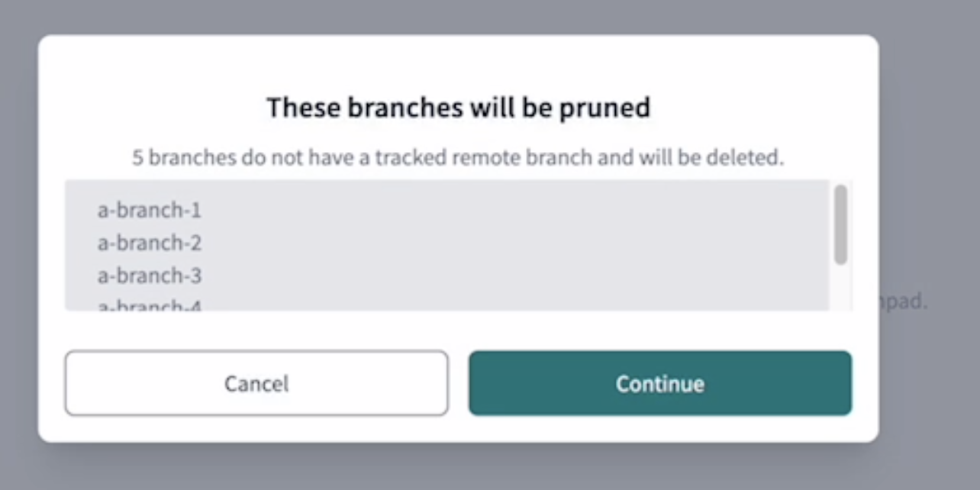The height and width of the screenshot is (490, 980).
Task: Click the empty space right of a-branch-2
Action: (458, 243)
